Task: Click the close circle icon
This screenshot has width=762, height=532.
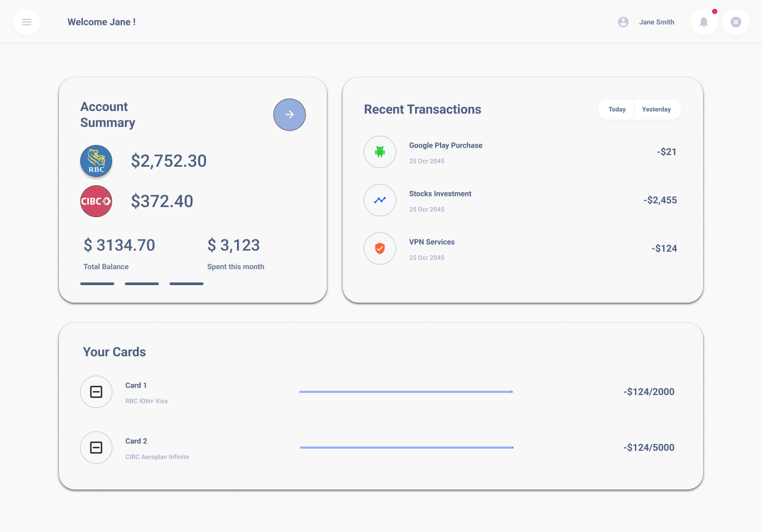Action: click(x=736, y=22)
